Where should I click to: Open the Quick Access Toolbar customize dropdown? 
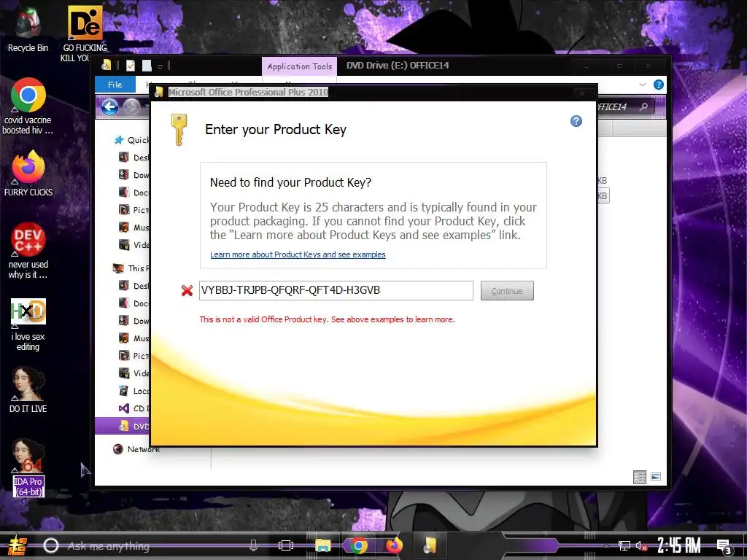[160, 66]
